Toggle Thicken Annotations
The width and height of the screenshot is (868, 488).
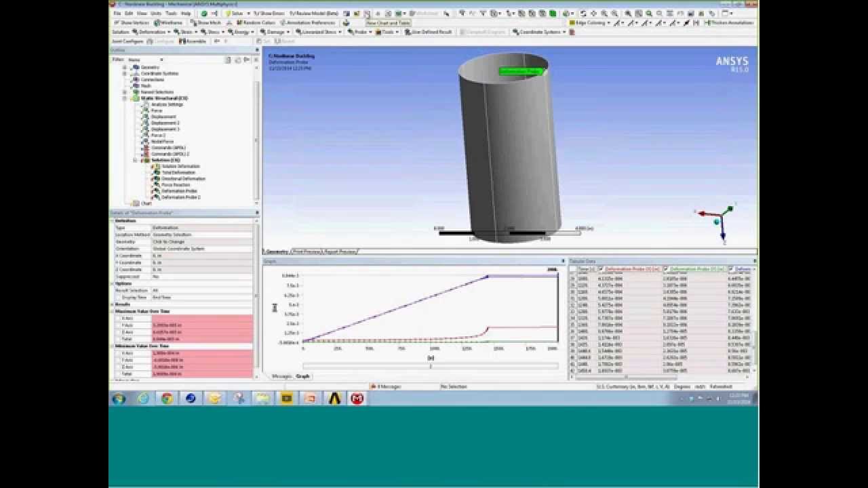pyautogui.click(x=729, y=22)
